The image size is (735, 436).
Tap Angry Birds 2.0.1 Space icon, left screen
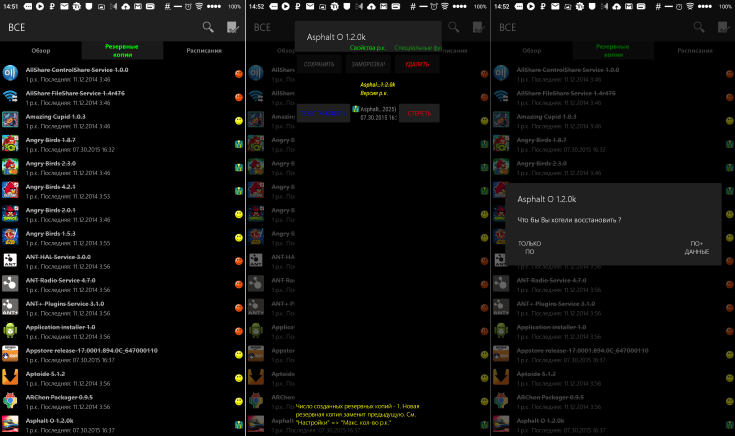coord(10,214)
